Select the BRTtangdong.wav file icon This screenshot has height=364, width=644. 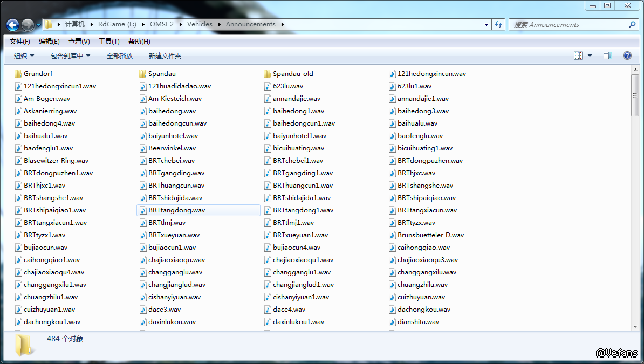(x=143, y=210)
